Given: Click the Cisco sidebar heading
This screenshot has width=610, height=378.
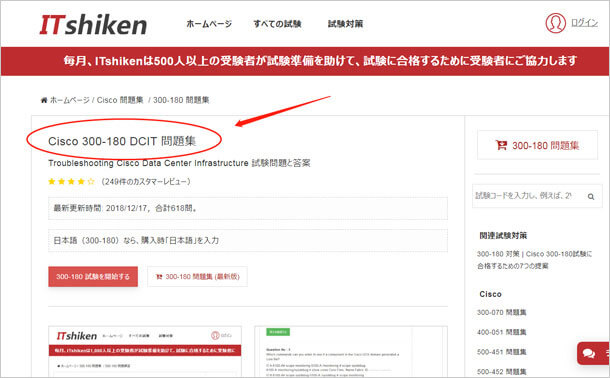Looking at the screenshot, I should pos(490,294).
